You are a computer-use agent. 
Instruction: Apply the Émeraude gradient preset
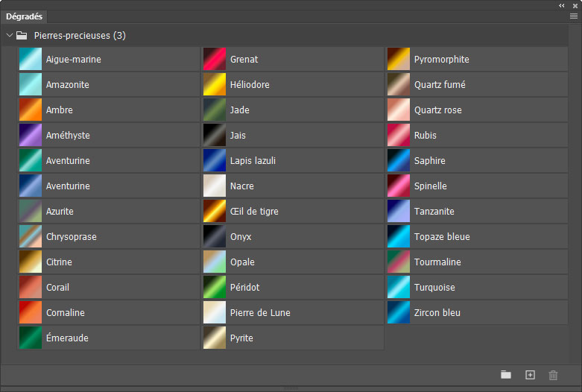pyautogui.click(x=31, y=338)
